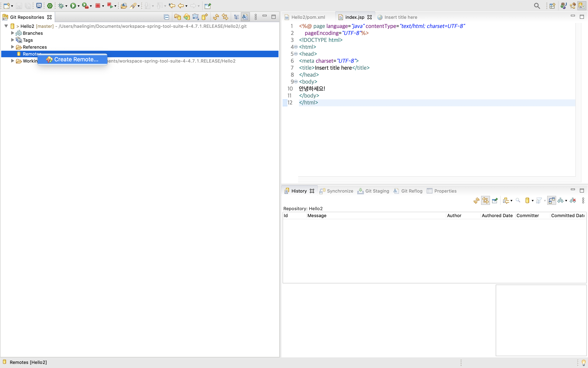
Task: Click the show all branches icon in History
Action: tap(560, 201)
